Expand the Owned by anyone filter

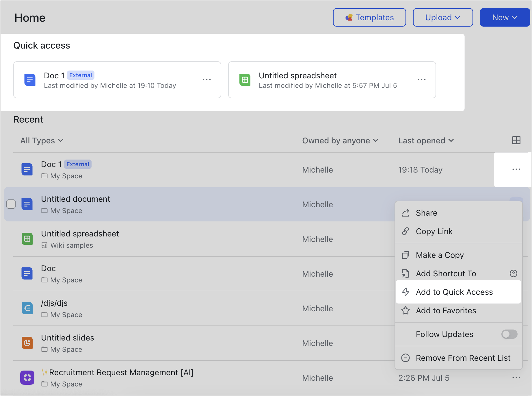(x=340, y=140)
